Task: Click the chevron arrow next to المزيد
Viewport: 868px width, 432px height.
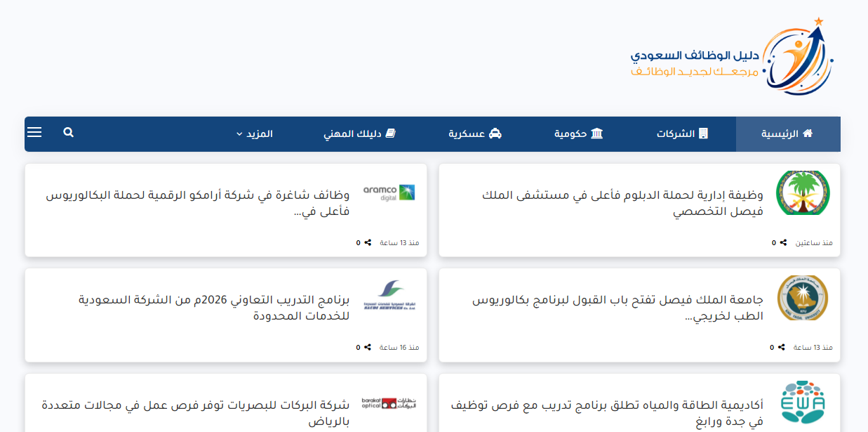Action: [239, 134]
